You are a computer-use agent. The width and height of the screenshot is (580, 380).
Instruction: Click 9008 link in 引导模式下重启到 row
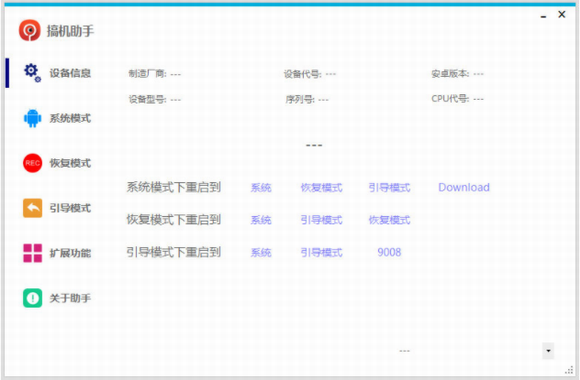[389, 252]
